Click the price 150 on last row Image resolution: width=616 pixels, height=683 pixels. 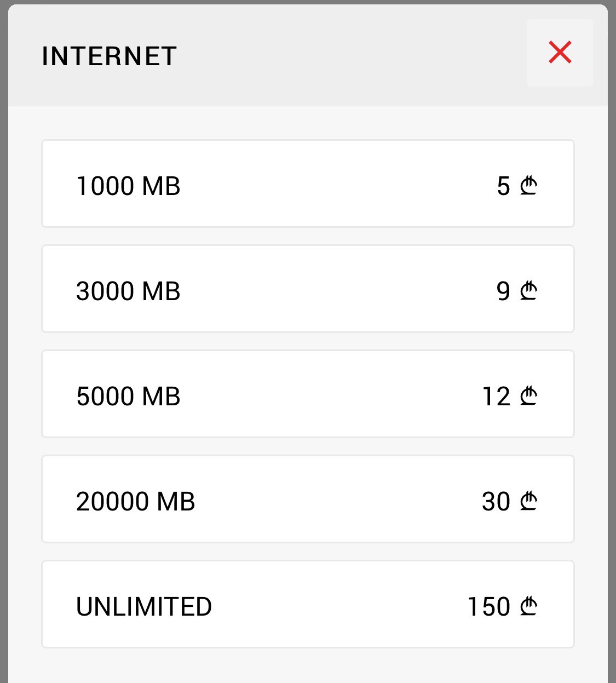(489, 607)
